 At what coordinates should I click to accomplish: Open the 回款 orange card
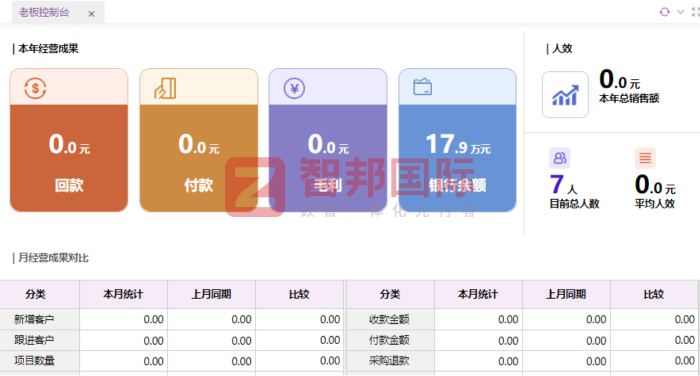[69, 140]
